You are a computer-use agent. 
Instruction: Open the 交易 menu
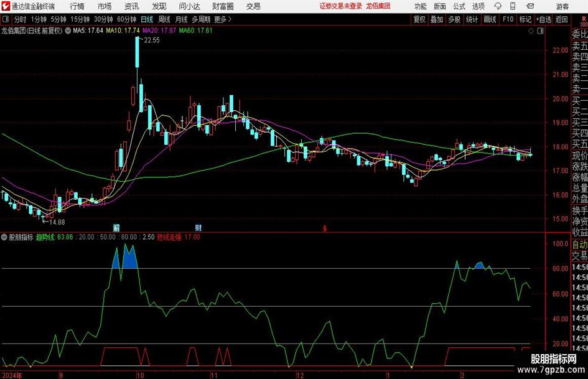tap(253, 6)
